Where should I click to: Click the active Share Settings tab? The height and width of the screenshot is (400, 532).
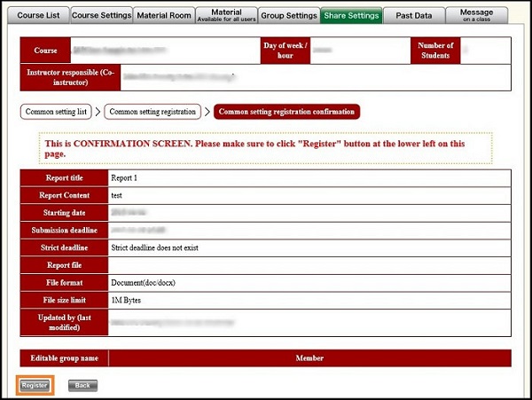(x=351, y=15)
